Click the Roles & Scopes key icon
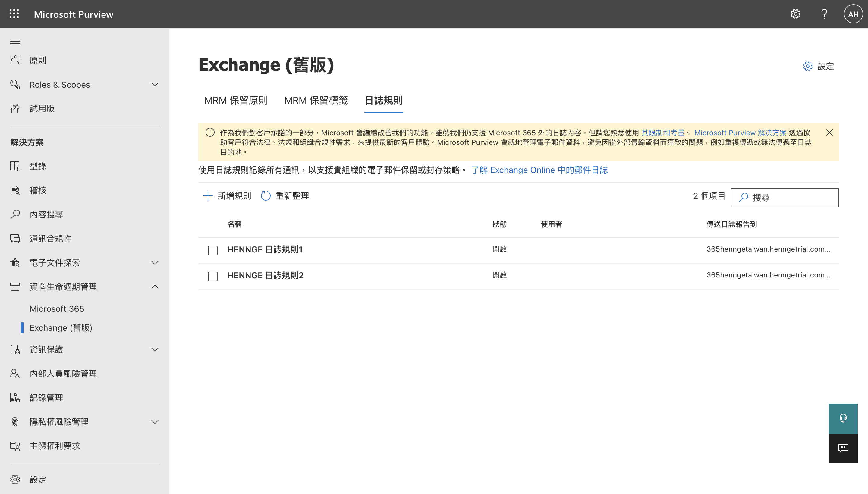868x494 pixels. [15, 84]
